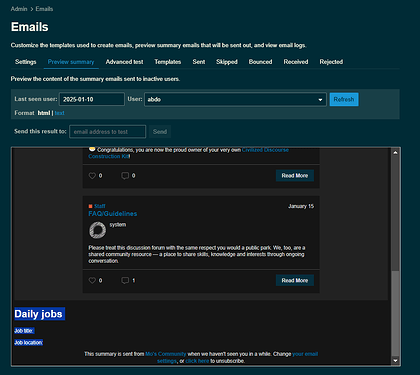Go to Admin breadcrumb
The height and width of the screenshot is (375, 420).
19,9
